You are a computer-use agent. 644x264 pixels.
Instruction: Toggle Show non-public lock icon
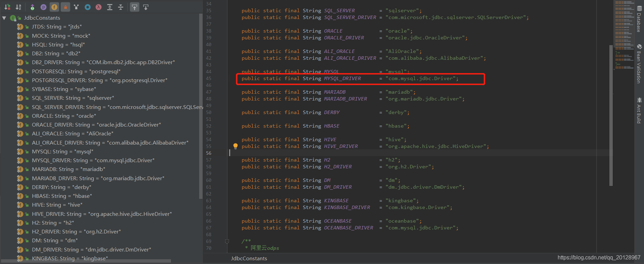(x=66, y=7)
